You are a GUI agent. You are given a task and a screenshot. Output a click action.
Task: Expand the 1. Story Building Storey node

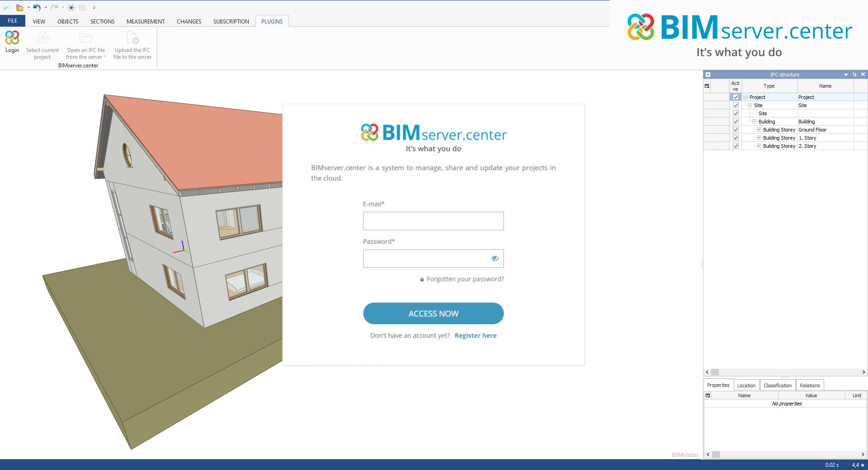[x=759, y=138]
